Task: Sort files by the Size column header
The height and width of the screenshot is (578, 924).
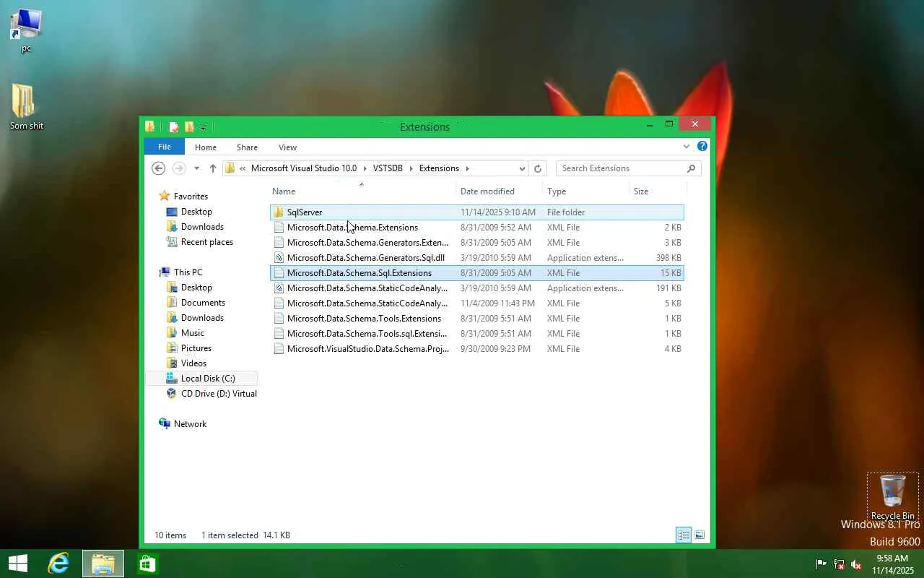Action: pyautogui.click(x=658, y=191)
